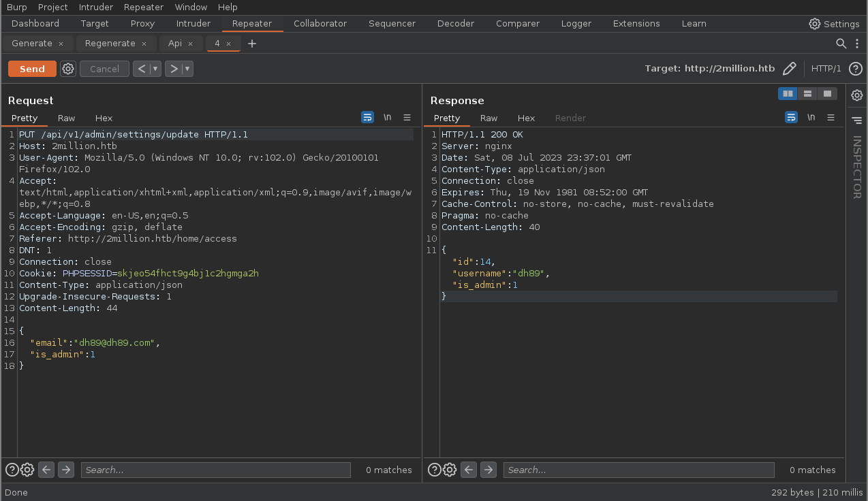The image size is (868, 501).
Task: Open the Project menu
Action: pyautogui.click(x=53, y=7)
